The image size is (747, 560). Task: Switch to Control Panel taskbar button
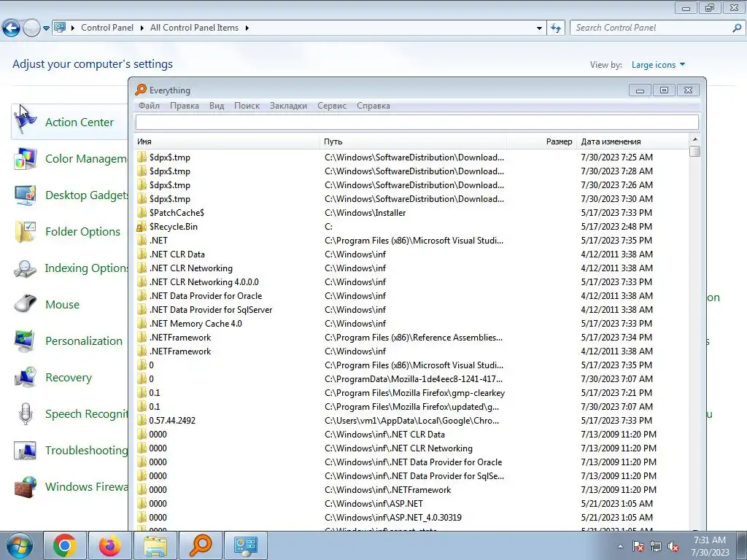[246, 545]
